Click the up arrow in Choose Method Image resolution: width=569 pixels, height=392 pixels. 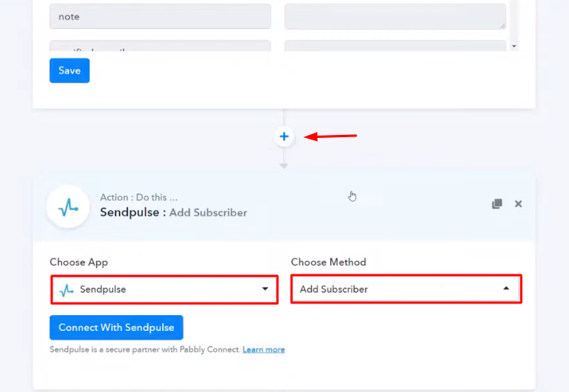point(506,289)
